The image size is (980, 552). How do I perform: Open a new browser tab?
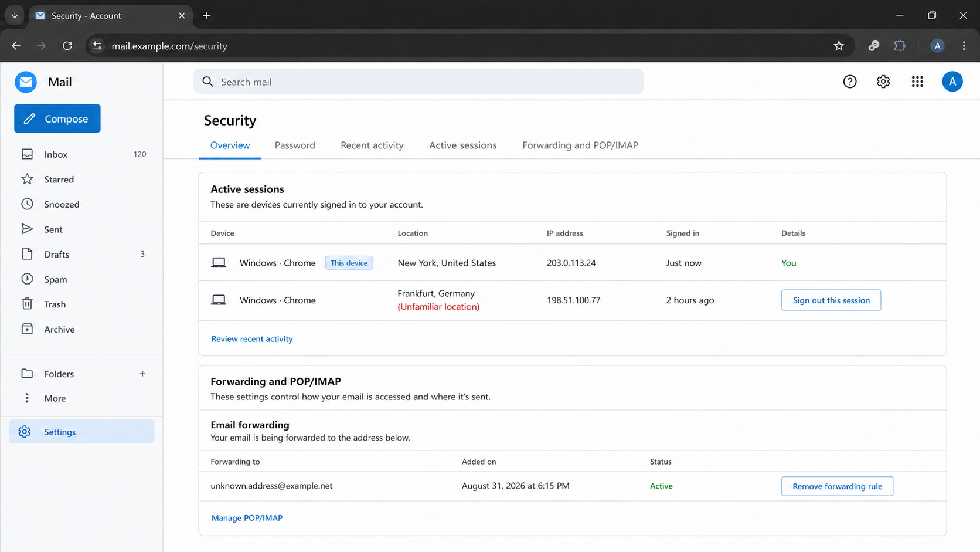tap(207, 16)
